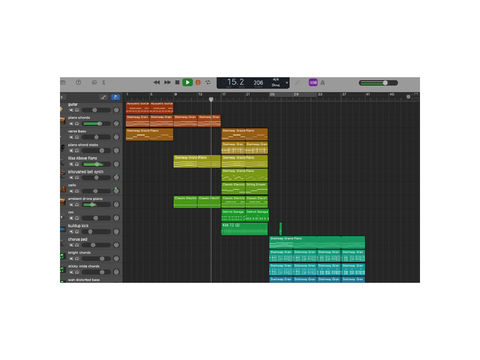The image size is (480, 360).
Task: Click the playhead marker on the ruler
Action: point(211,99)
